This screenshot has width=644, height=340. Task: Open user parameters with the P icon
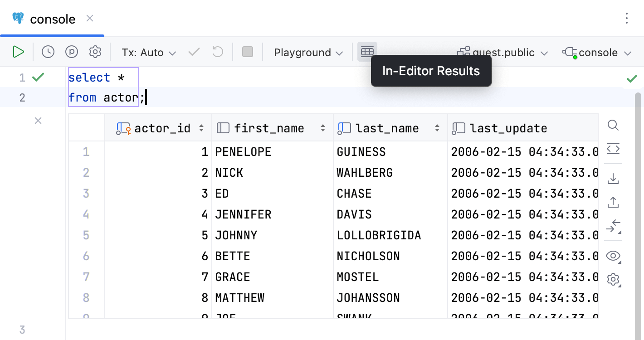71,52
